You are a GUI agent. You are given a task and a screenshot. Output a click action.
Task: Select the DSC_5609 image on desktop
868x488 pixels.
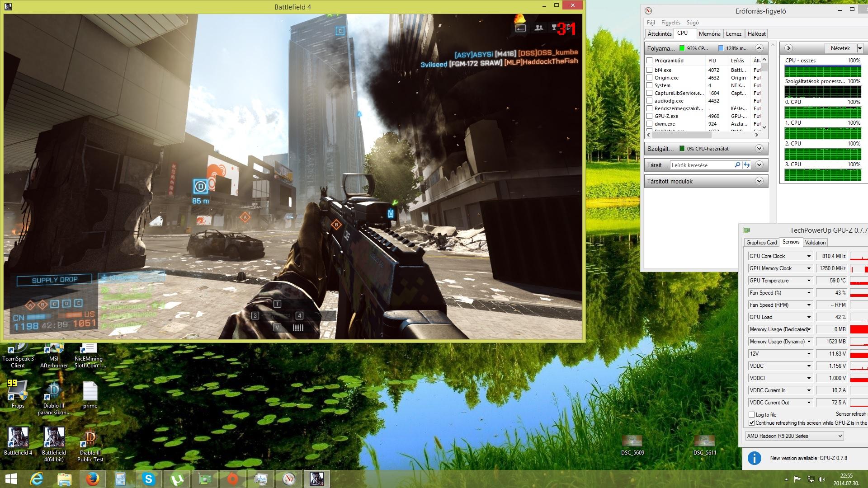click(x=632, y=445)
